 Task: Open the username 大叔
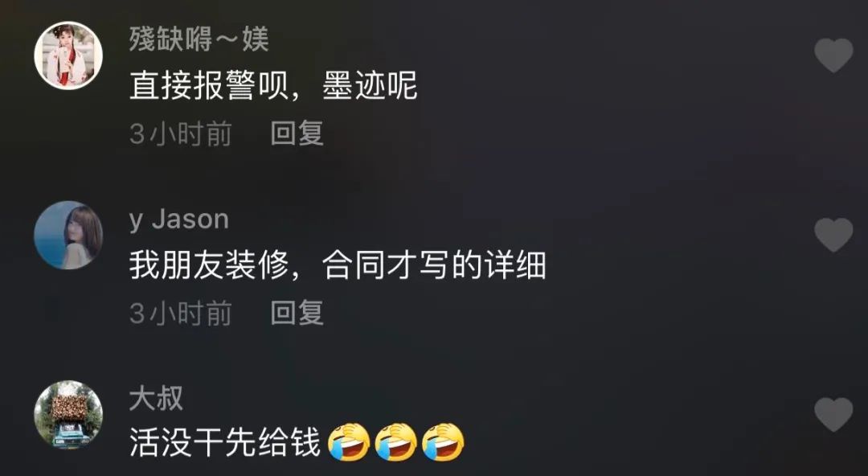click(156, 399)
